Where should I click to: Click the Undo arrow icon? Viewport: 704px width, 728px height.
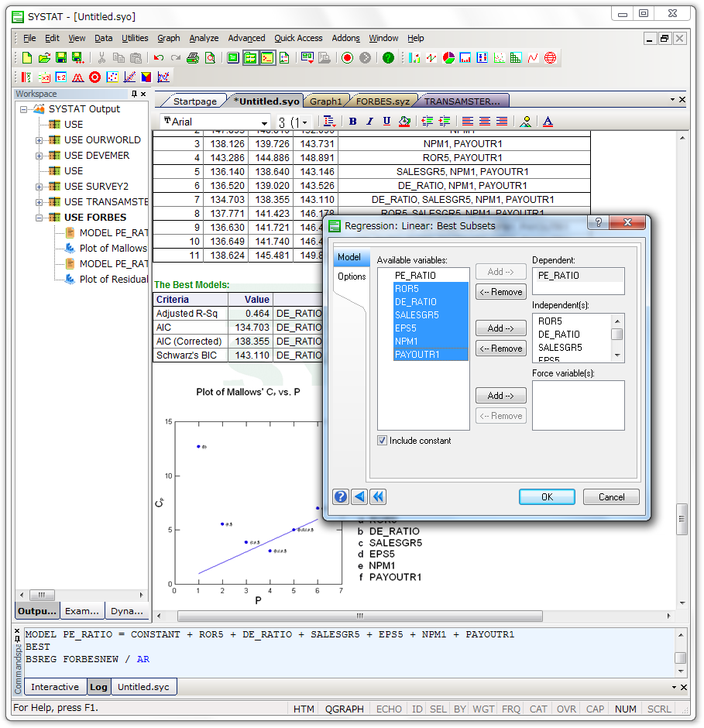tap(158, 57)
